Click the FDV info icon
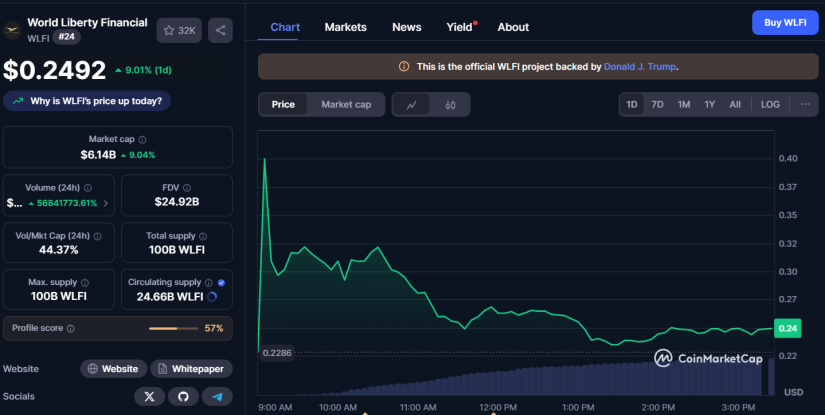 tap(187, 188)
